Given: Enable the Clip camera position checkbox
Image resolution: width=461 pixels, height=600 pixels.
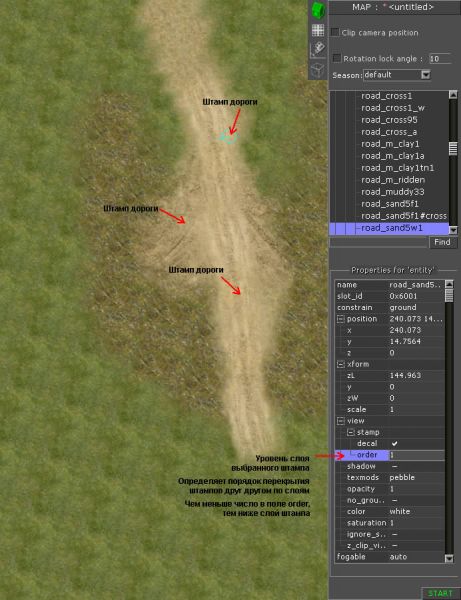Looking at the screenshot, I should pyautogui.click(x=335, y=32).
